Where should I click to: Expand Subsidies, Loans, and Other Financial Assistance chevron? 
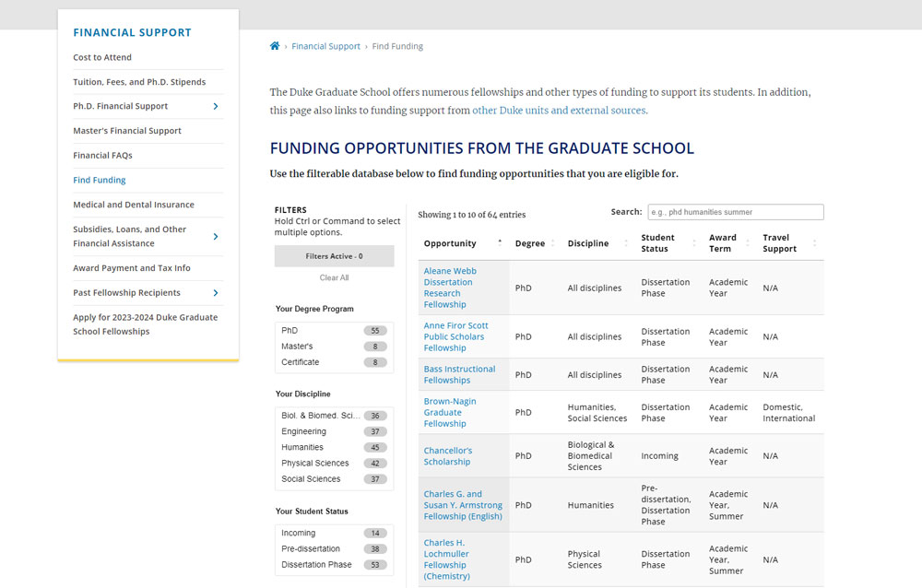pos(215,236)
